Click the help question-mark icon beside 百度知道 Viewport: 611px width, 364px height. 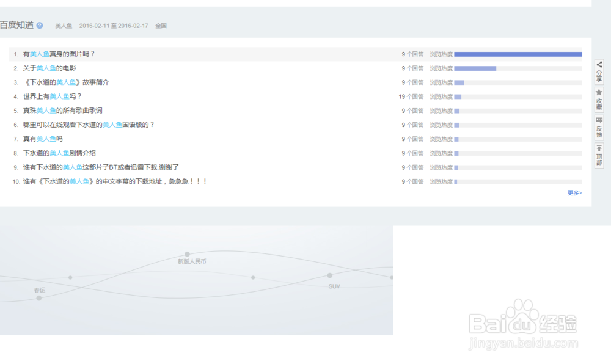click(x=40, y=26)
